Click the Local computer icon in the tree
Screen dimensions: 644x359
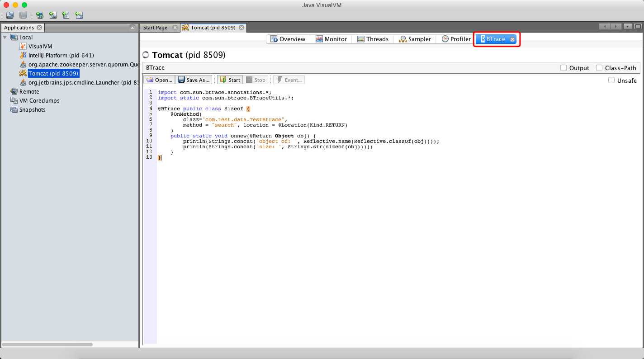click(x=14, y=37)
